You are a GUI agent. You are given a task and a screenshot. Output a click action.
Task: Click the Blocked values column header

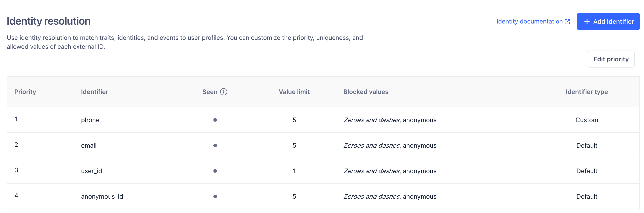[x=366, y=92]
